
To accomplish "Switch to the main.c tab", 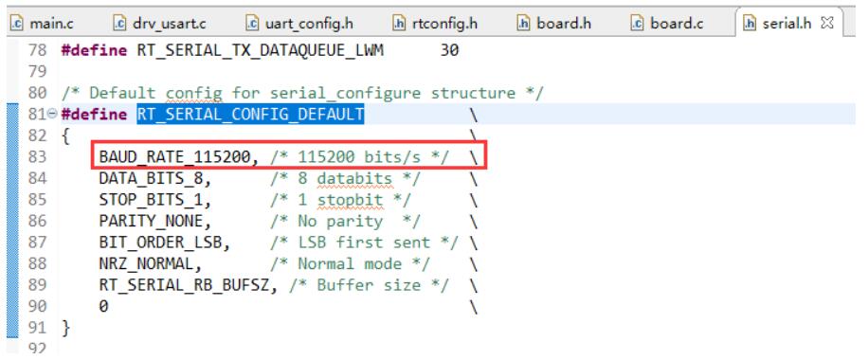I will tap(43, 24).
